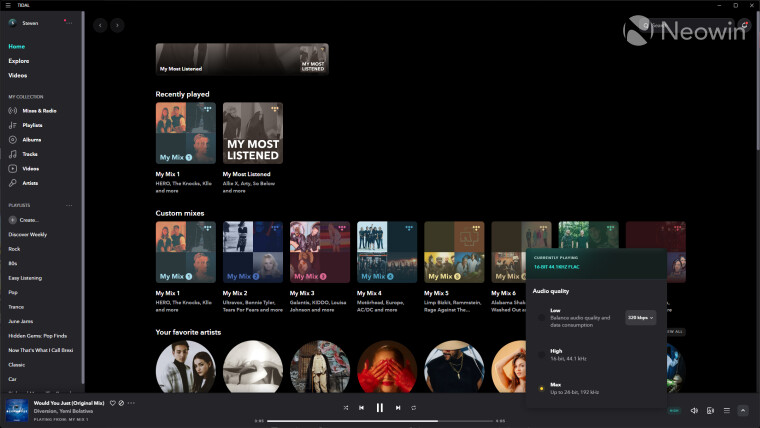Toggle shuffle playback
760x428 pixels.
pyautogui.click(x=346, y=408)
